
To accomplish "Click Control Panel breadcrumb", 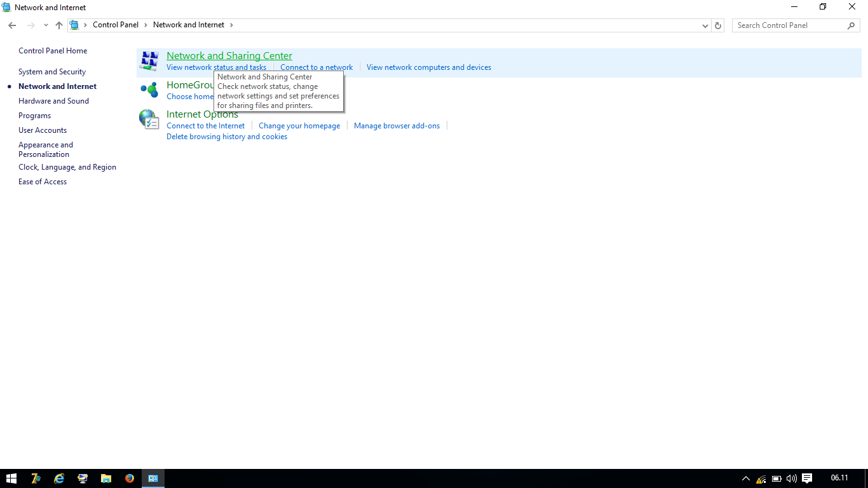I will coord(116,25).
